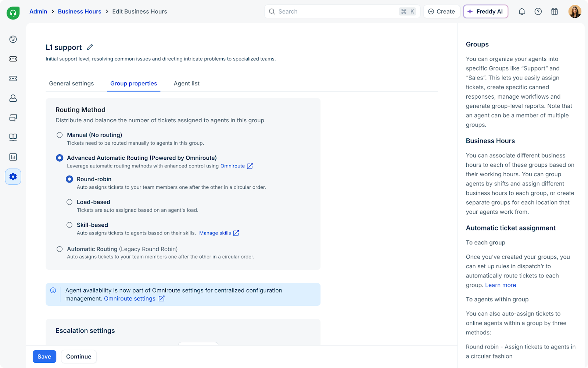588x368 pixels.
Task: Click the Freshdesk headphone logo
Action: (x=13, y=13)
